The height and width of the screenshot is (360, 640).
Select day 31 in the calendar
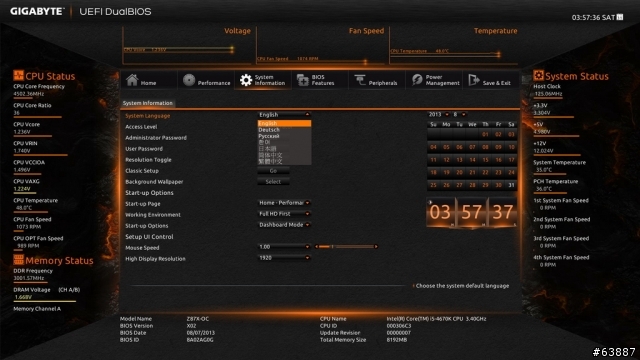[511, 185]
